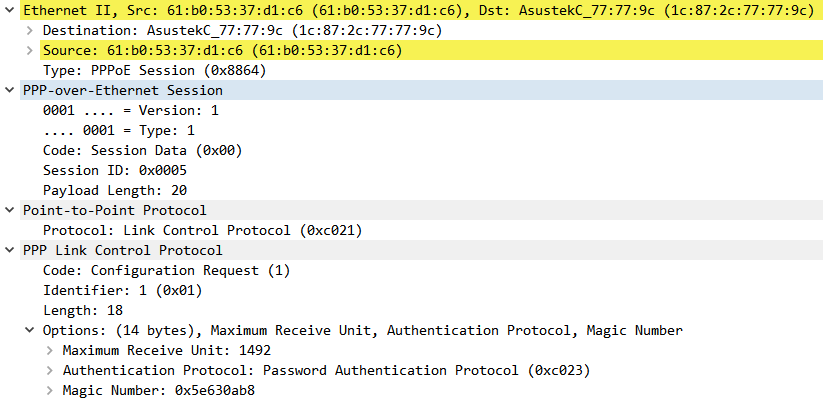Select the Type: PPPoE Session (0x8864) row
Viewport: 823px width, 402px height.
coord(154,70)
